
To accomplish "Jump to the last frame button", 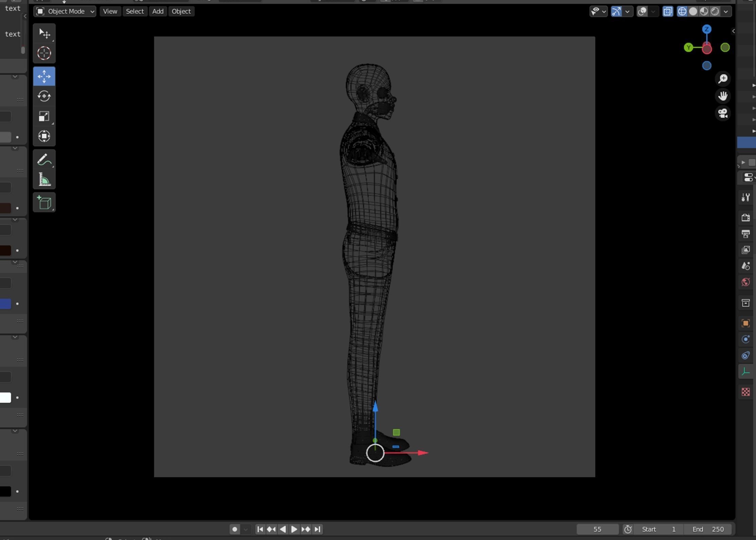I will 317,529.
